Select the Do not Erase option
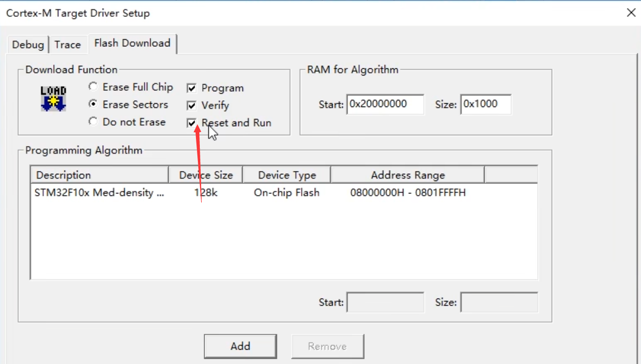Image resolution: width=641 pixels, height=364 pixels. click(x=93, y=122)
